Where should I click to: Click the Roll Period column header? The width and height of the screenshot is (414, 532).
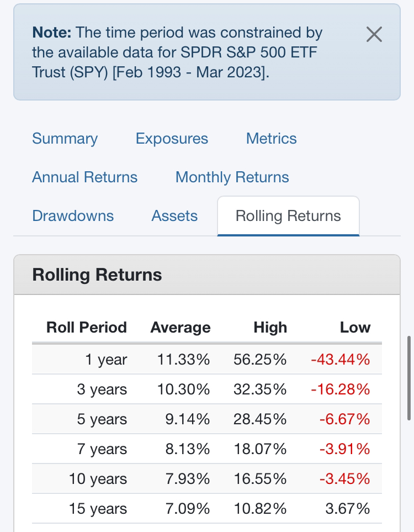[x=87, y=328]
